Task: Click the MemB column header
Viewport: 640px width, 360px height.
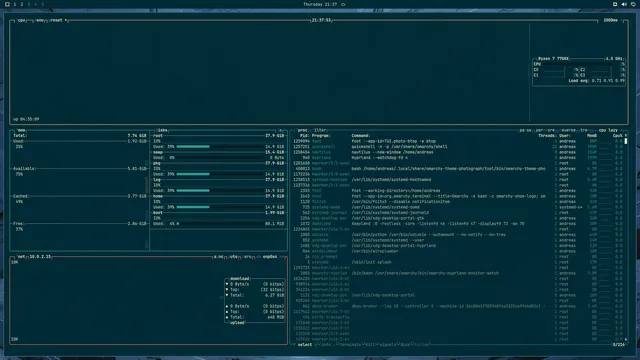Action: 592,136
